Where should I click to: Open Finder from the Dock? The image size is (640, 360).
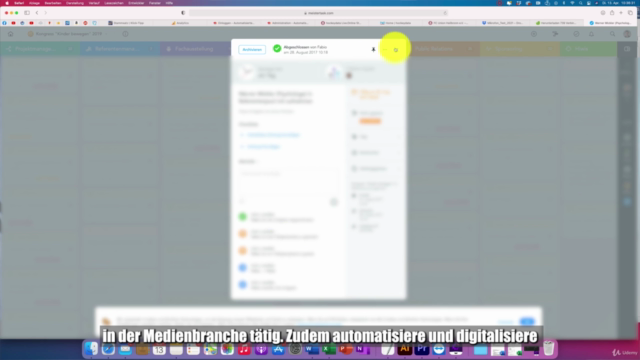(91, 349)
